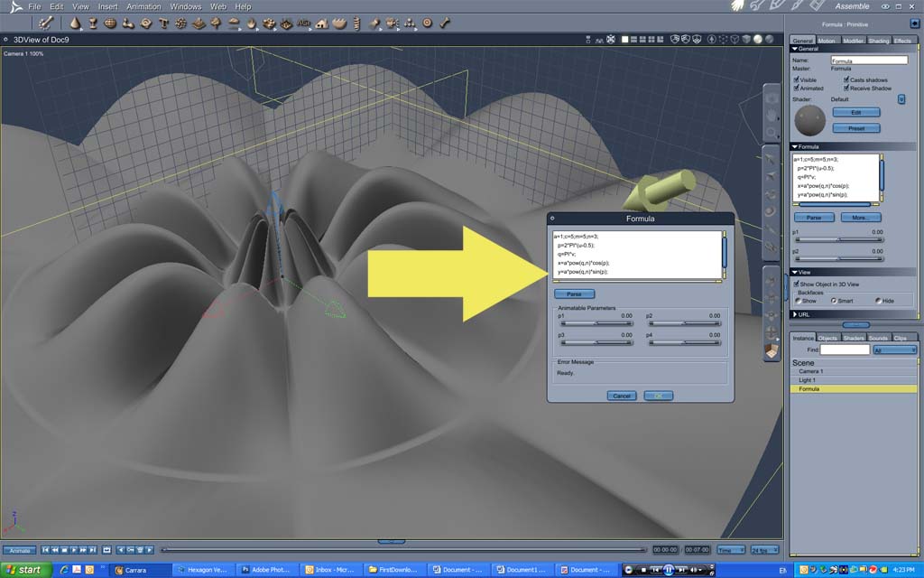Toggle the Casts shadows checkbox
The width and height of the screenshot is (924, 578).
pyautogui.click(x=845, y=79)
